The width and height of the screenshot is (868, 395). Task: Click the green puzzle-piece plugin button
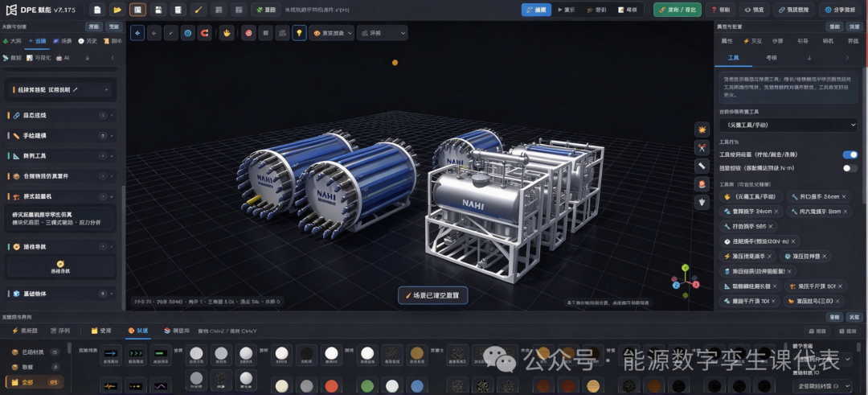click(266, 10)
